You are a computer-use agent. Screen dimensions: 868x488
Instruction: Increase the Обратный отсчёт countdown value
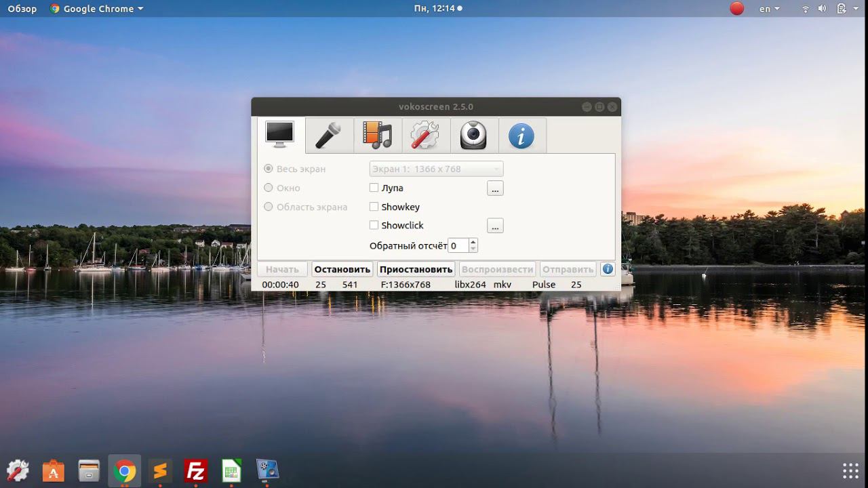pyautogui.click(x=473, y=242)
